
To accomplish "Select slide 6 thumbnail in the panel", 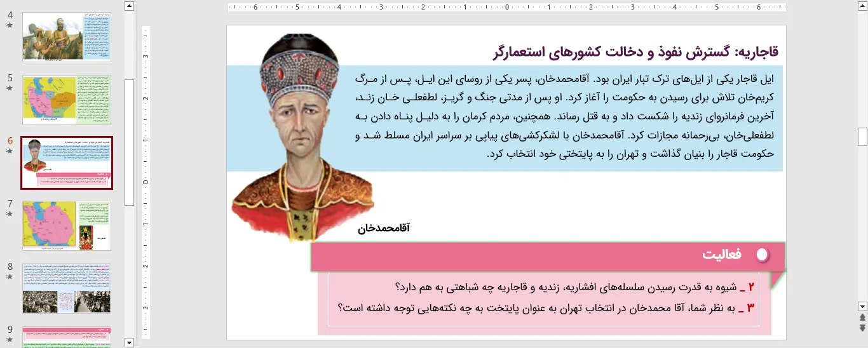I will pos(67,163).
